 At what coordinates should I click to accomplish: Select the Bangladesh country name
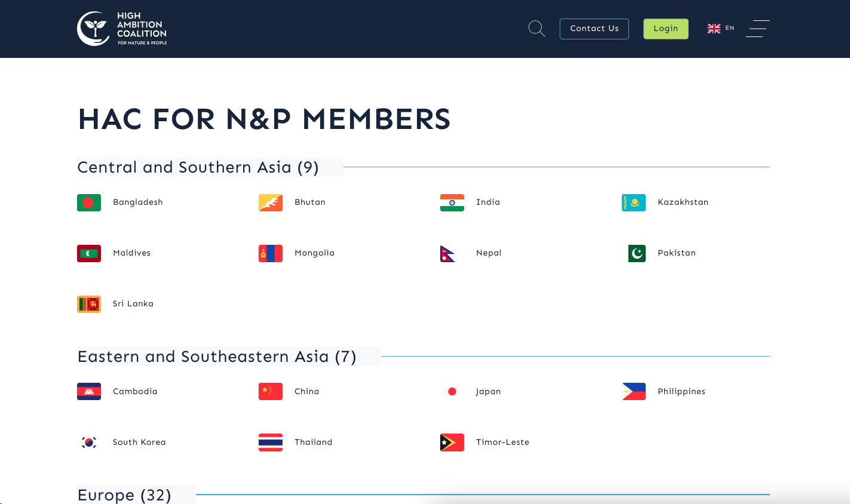coord(138,202)
